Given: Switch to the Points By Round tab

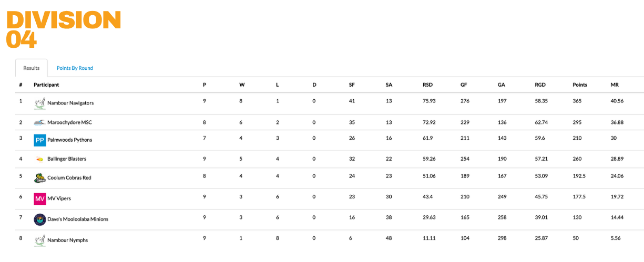Looking at the screenshot, I should tap(75, 68).
